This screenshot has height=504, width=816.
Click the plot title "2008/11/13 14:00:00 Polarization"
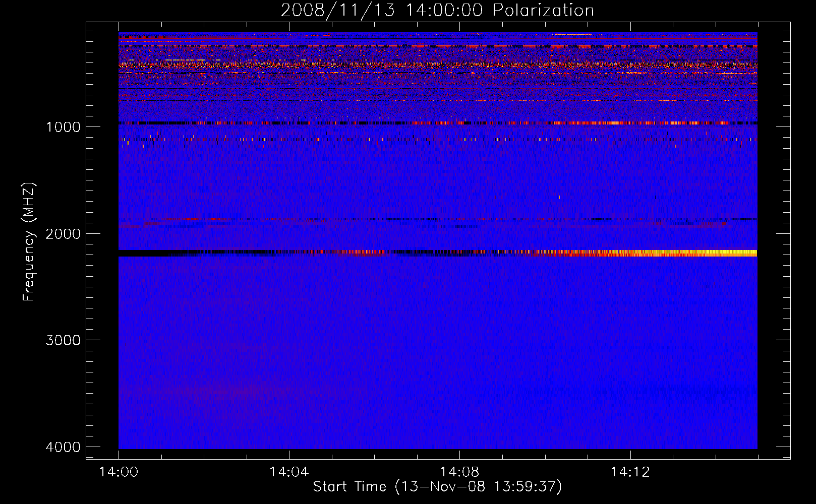437,11
